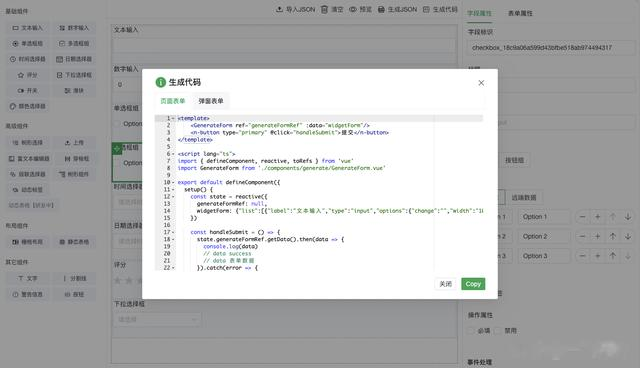Move Option 2 up with arrow icon

[x=613, y=236]
